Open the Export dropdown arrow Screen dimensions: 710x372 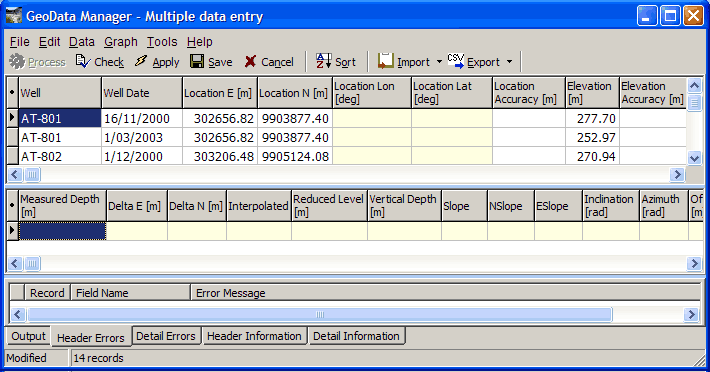(509, 62)
